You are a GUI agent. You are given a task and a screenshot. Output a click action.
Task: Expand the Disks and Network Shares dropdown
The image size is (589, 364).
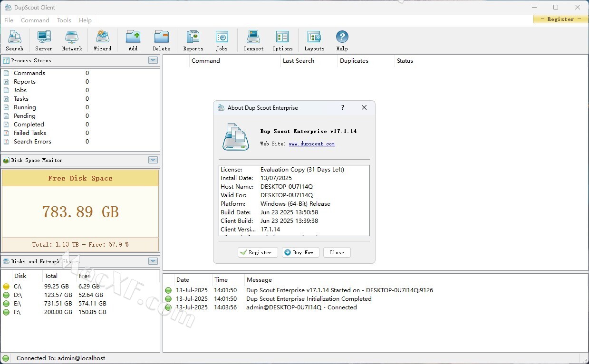[x=153, y=261]
